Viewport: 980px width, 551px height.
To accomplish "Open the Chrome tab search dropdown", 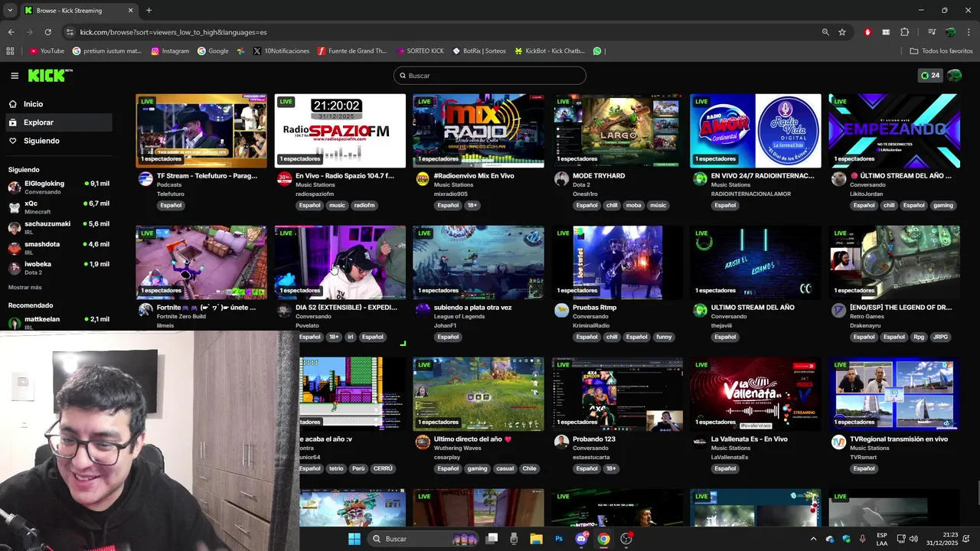I will tap(10, 11).
